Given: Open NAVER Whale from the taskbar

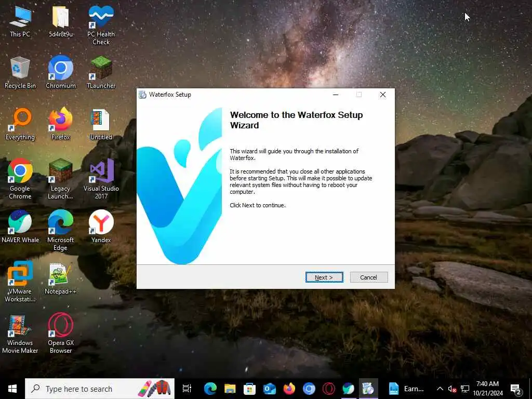Looking at the screenshot, I should click(348, 389).
